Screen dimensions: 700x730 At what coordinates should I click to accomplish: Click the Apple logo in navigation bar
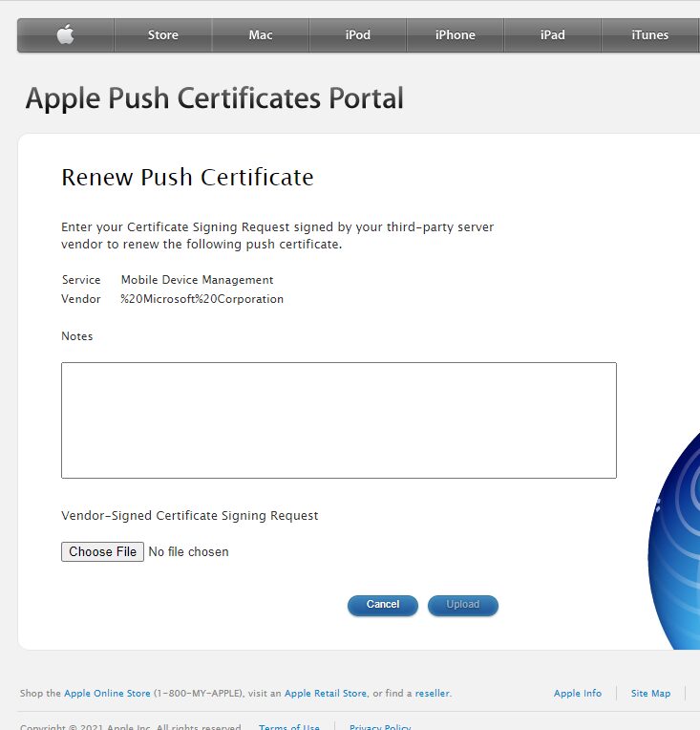pyautogui.click(x=65, y=35)
